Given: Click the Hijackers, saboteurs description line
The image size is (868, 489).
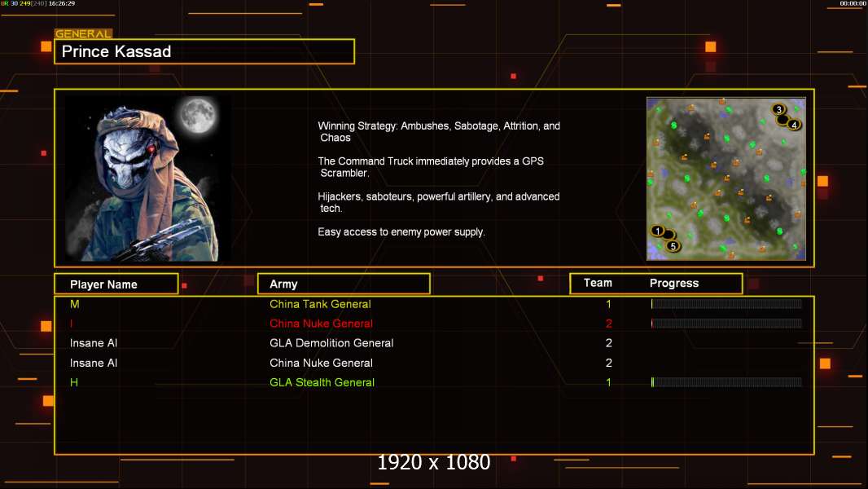Looking at the screenshot, I should click(x=438, y=202).
